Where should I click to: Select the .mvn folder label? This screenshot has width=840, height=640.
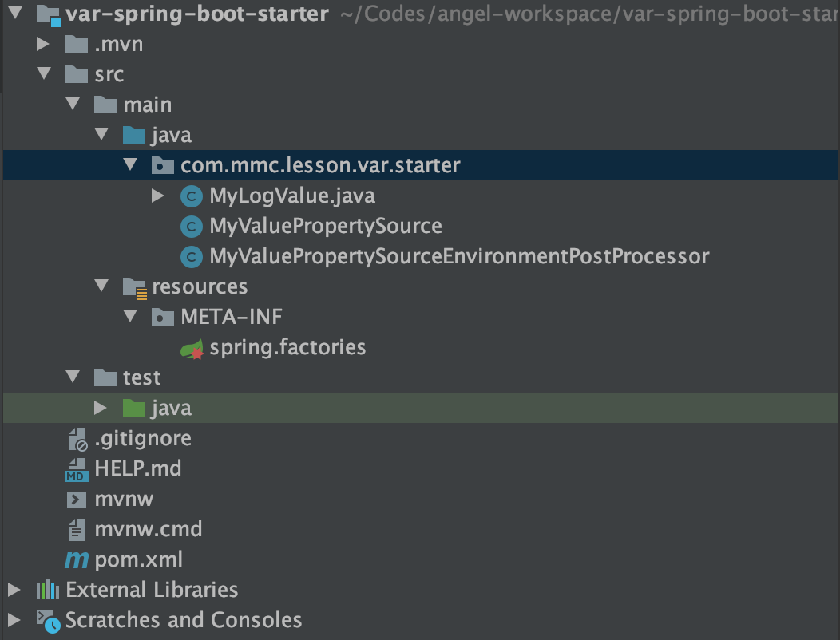point(119,45)
